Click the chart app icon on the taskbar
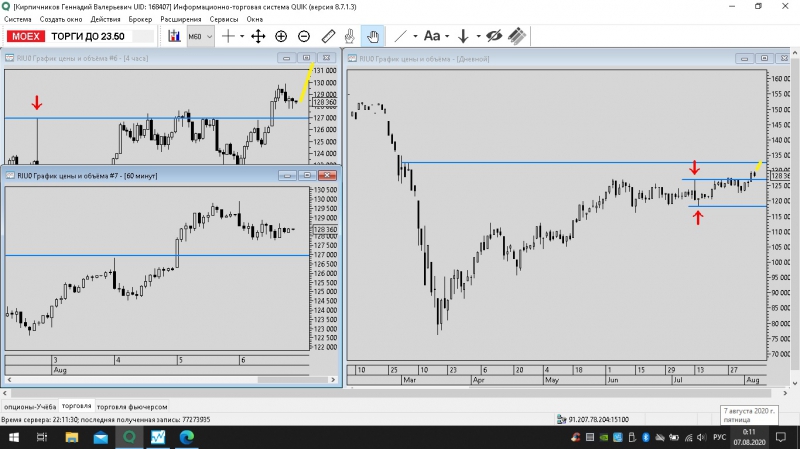The width and height of the screenshot is (800, 449). click(158, 437)
